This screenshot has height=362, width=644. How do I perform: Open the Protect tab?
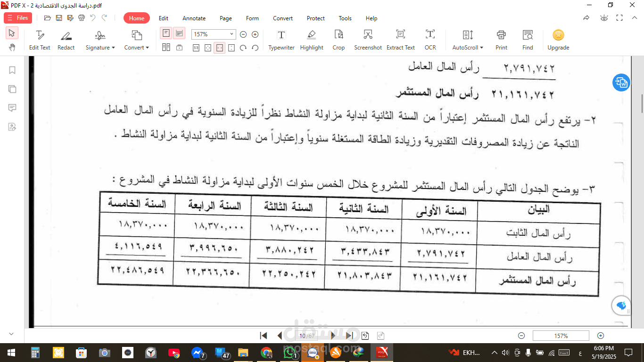(316, 18)
